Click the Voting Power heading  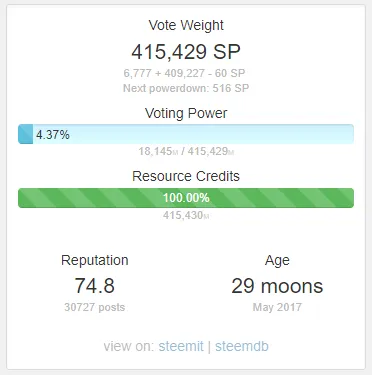click(x=186, y=113)
